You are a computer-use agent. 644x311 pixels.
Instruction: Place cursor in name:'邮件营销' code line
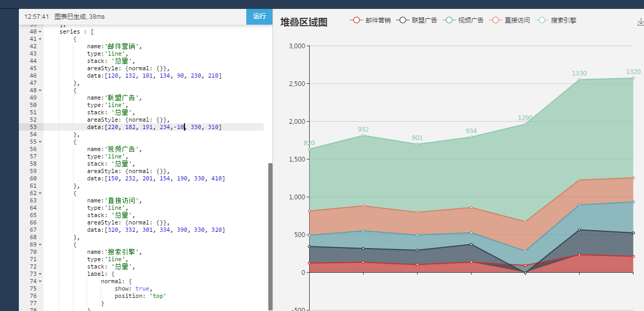tap(114, 46)
